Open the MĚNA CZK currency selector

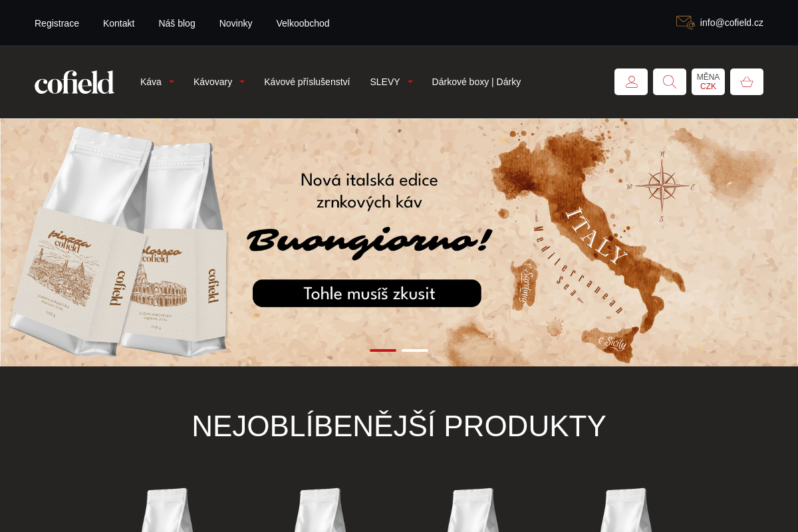(708, 82)
